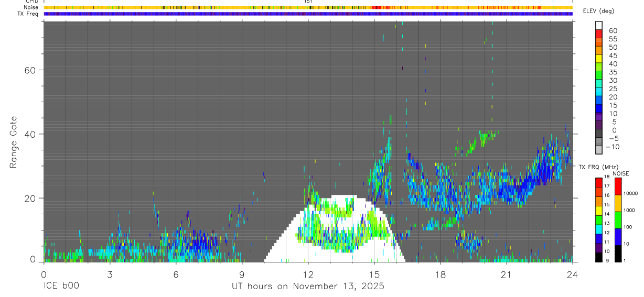This screenshot has width=644, height=297.
Task: Click the x-axis hour tick label '9'
Action: [x=242, y=274]
